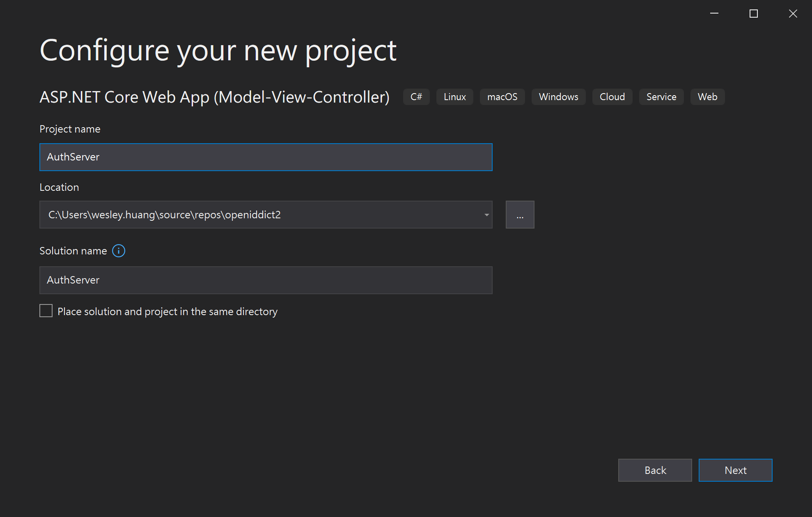Click the macOS tag
The width and height of the screenshot is (812, 517).
(502, 97)
